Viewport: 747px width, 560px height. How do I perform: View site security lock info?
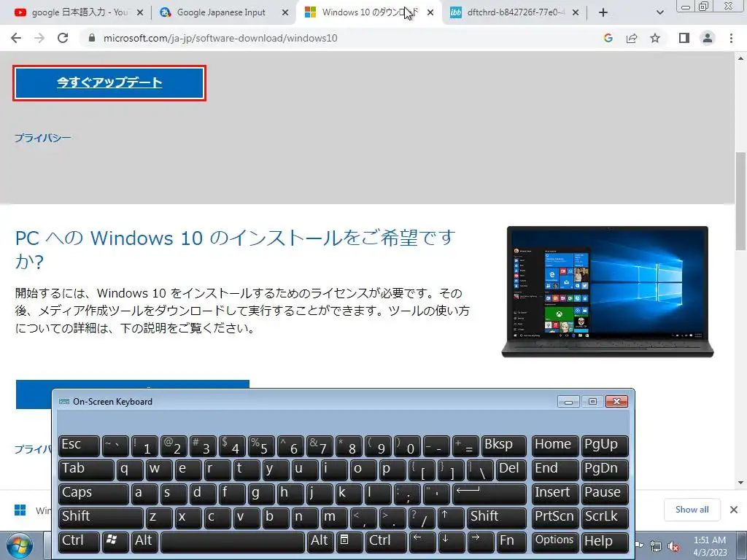(92, 38)
